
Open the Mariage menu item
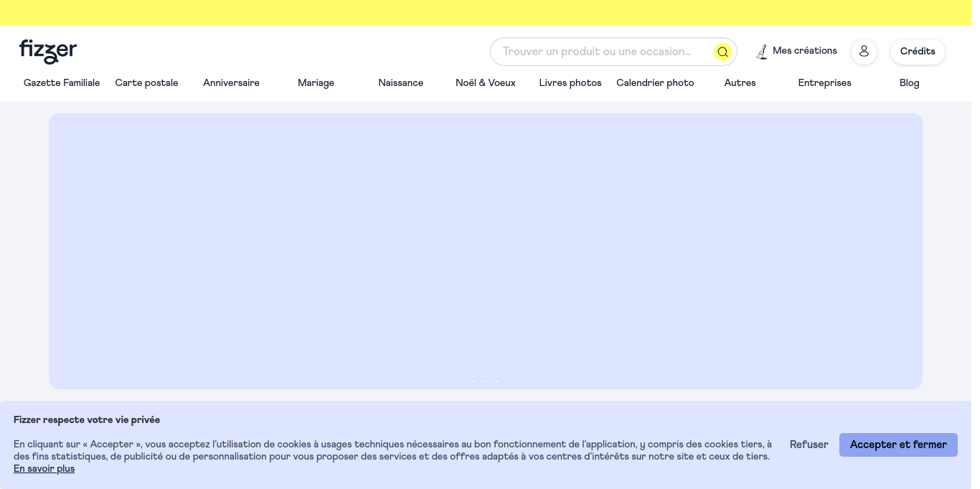tap(316, 83)
